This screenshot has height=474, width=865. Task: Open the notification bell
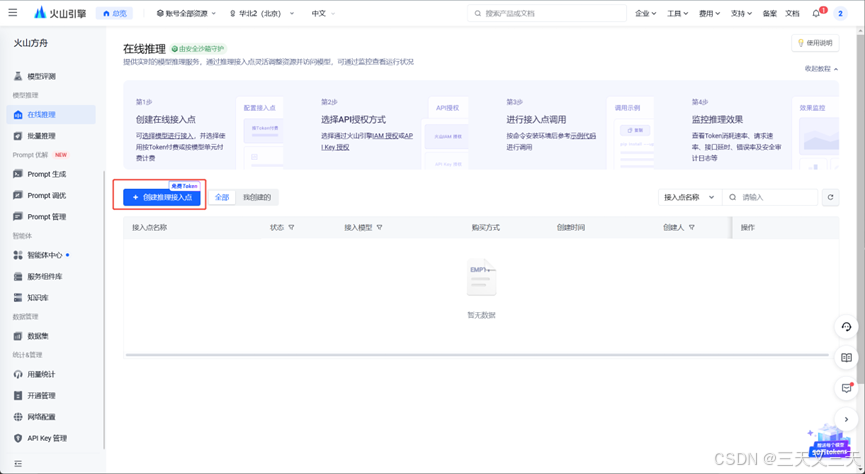click(817, 13)
